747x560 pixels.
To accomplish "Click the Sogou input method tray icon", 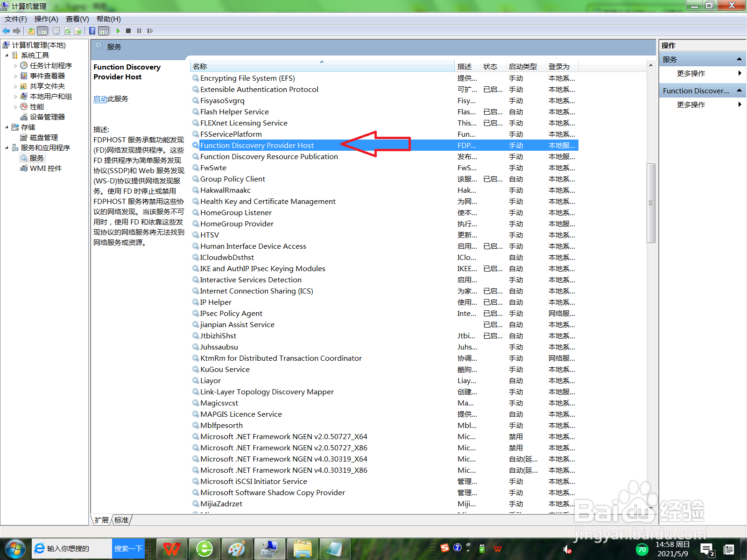I will pos(445,548).
